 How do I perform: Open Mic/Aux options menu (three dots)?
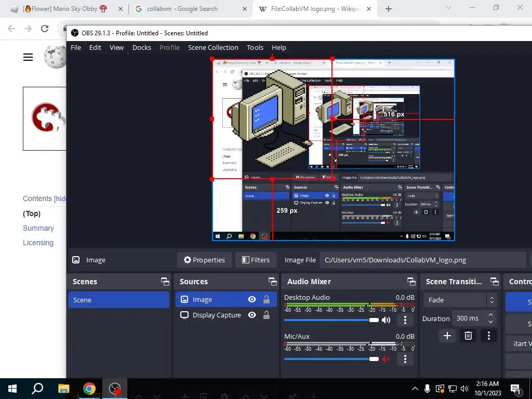pos(405,359)
